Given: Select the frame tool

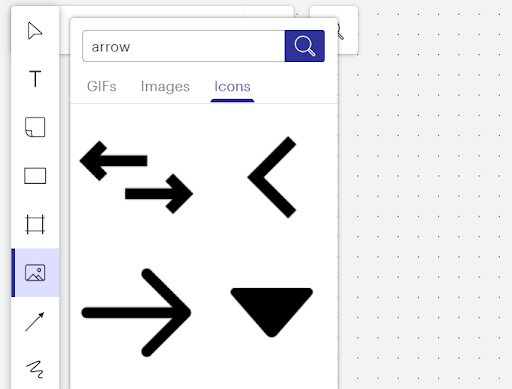Looking at the screenshot, I should click(35, 224).
